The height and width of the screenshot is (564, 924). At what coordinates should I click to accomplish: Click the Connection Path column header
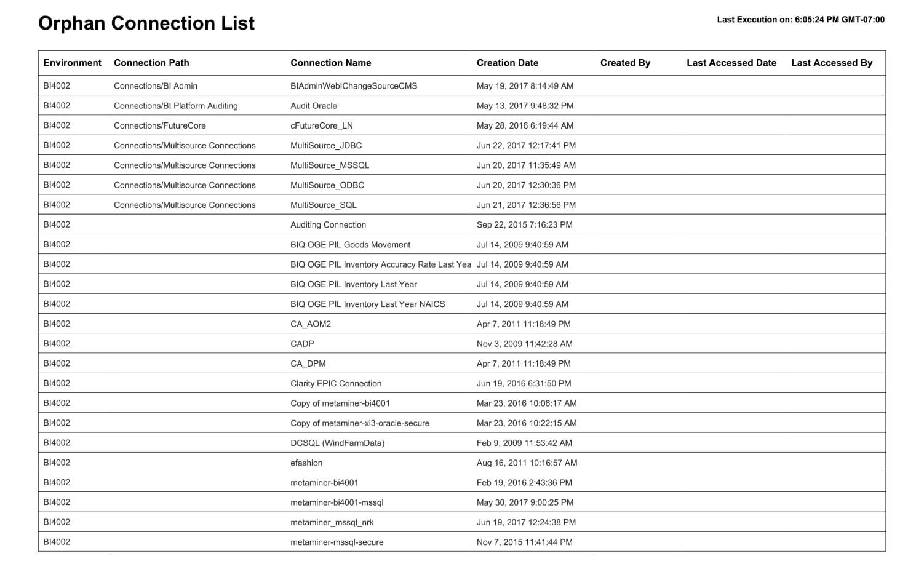click(151, 63)
